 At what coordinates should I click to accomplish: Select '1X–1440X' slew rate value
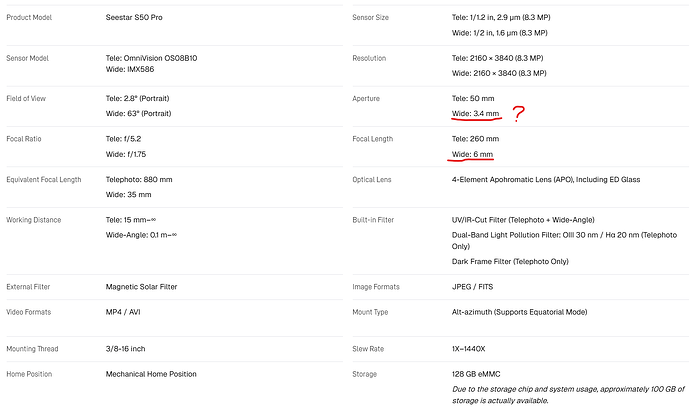468,349
